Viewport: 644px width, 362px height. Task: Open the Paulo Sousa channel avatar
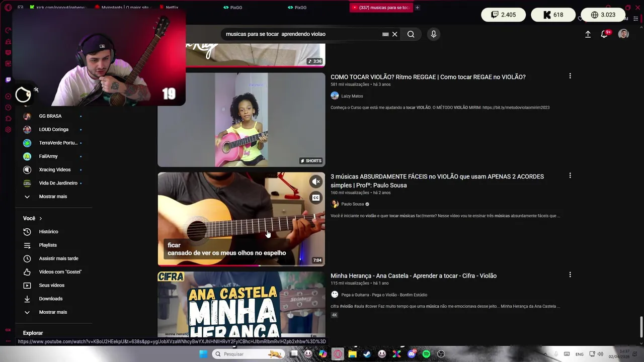click(335, 204)
